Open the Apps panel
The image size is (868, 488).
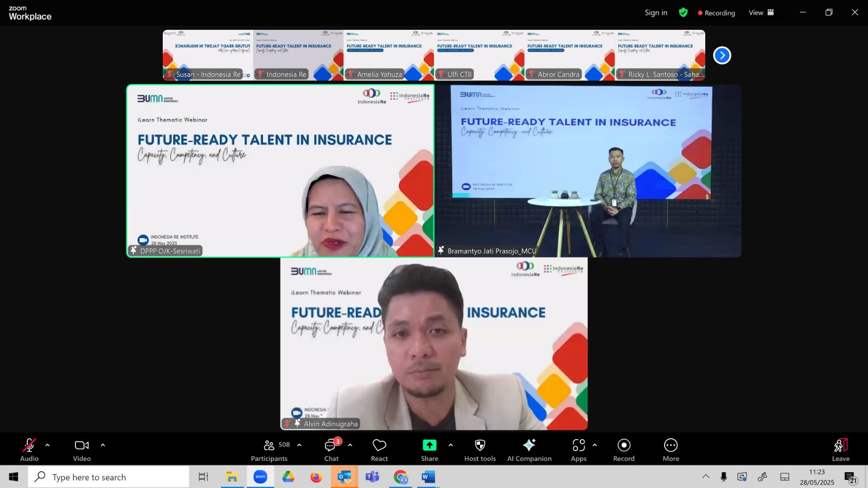tap(578, 450)
